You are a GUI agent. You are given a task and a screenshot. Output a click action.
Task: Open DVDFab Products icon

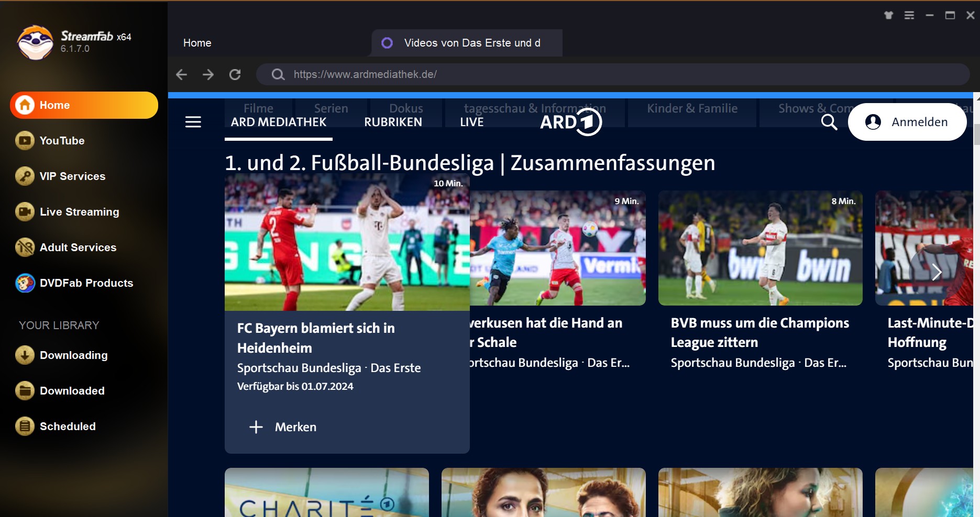point(25,283)
